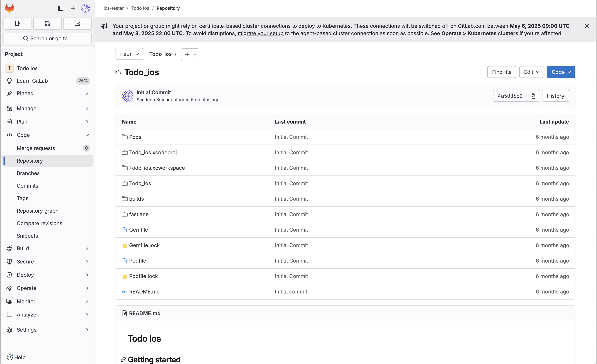Expand the Secure sidebar section
The image size is (597, 364).
tap(48, 262)
